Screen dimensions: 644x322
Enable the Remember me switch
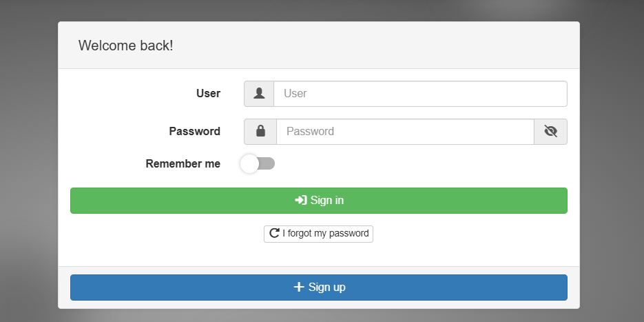[257, 163]
